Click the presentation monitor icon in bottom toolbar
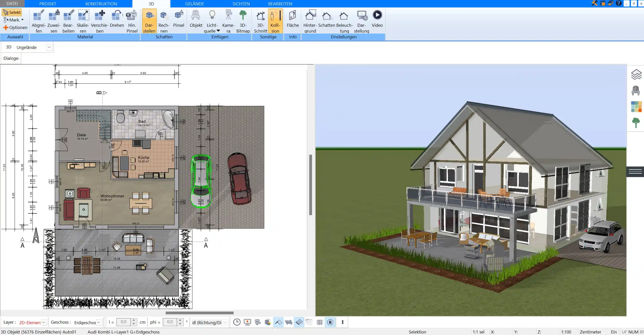The width and height of the screenshot is (644, 335). [x=248, y=322]
